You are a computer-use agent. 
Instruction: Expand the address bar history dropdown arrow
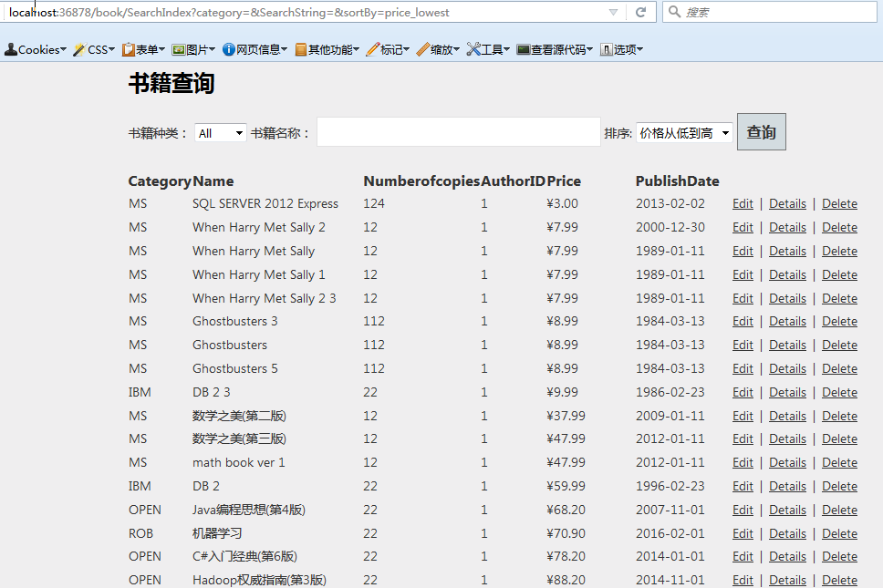(x=613, y=13)
